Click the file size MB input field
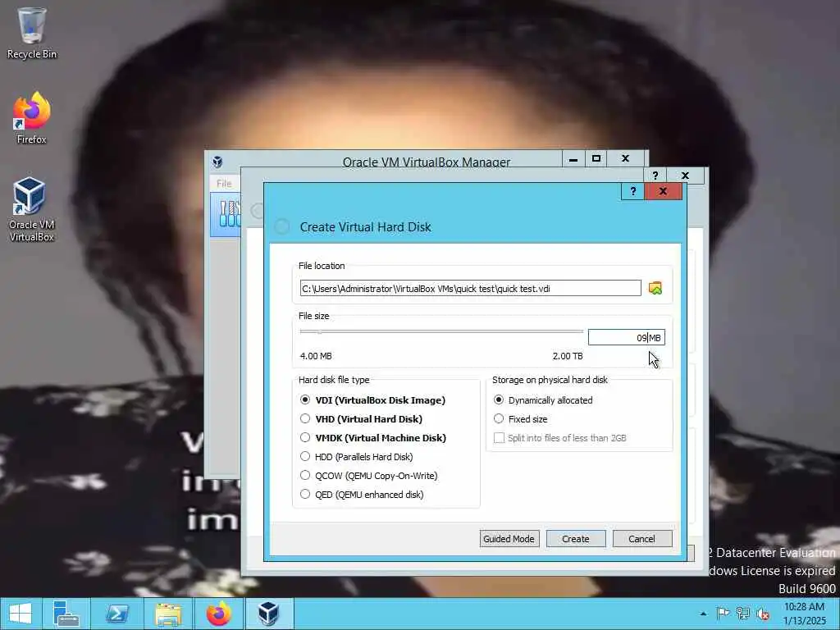The image size is (840, 630). tap(626, 337)
